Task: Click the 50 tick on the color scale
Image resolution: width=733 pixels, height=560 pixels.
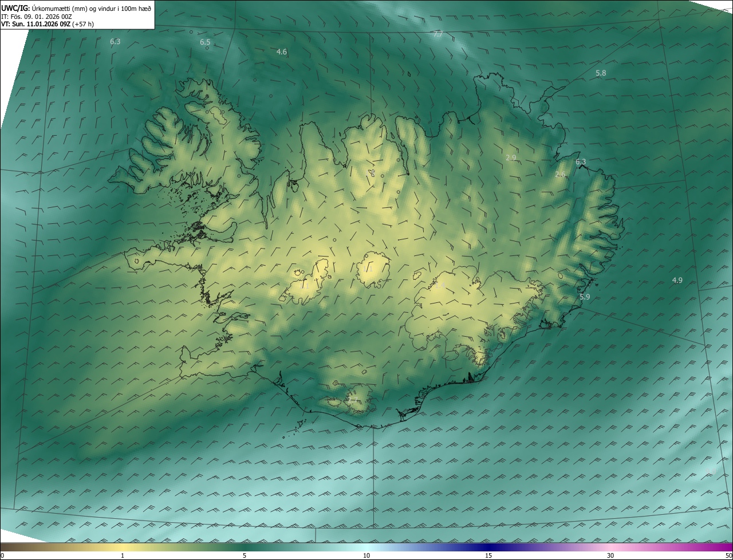Action: [x=728, y=555]
